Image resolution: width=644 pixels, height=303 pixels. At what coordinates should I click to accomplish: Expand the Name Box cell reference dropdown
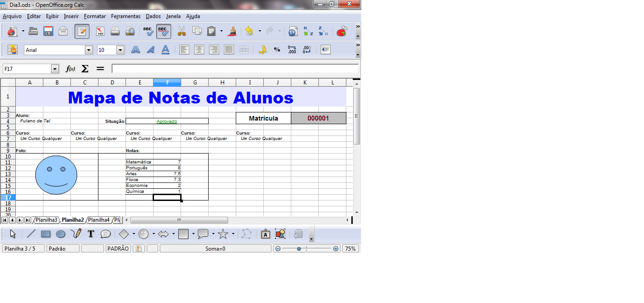55,69
